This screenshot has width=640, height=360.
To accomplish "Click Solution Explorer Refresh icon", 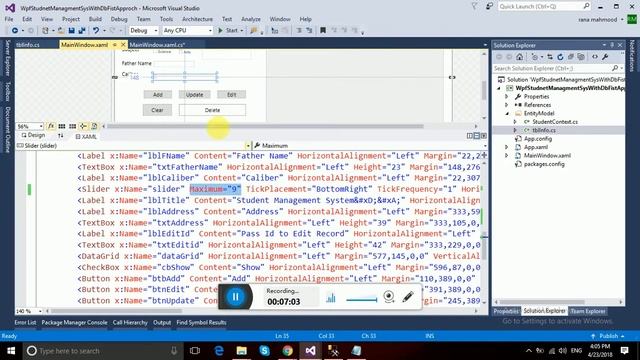I will (560, 57).
